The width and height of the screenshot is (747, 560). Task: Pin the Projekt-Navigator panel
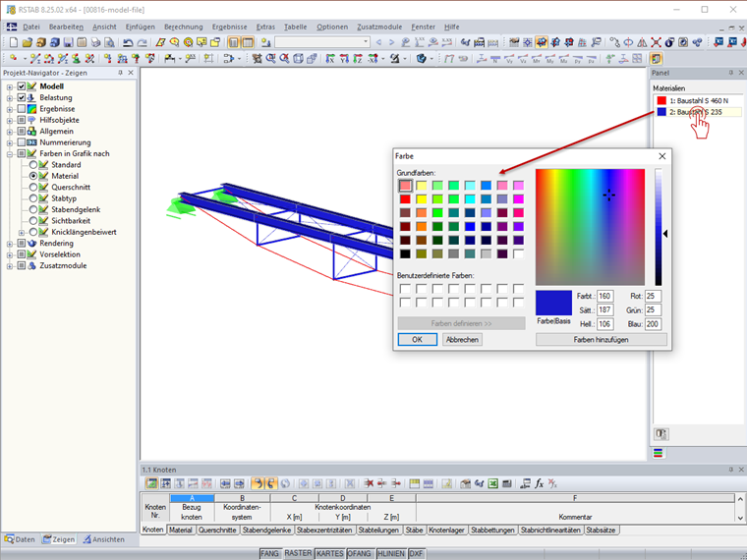coord(120,73)
